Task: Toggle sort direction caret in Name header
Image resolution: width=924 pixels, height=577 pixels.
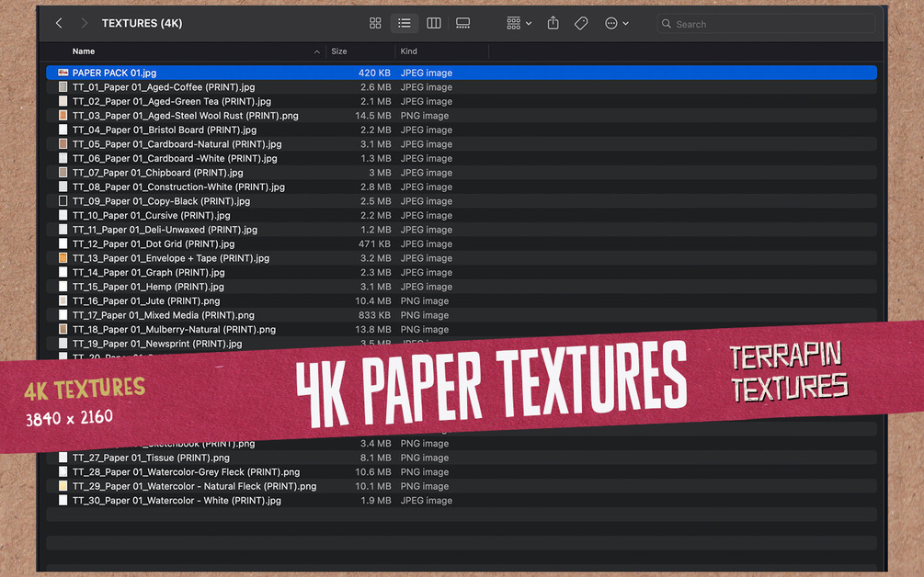Action: (x=317, y=51)
